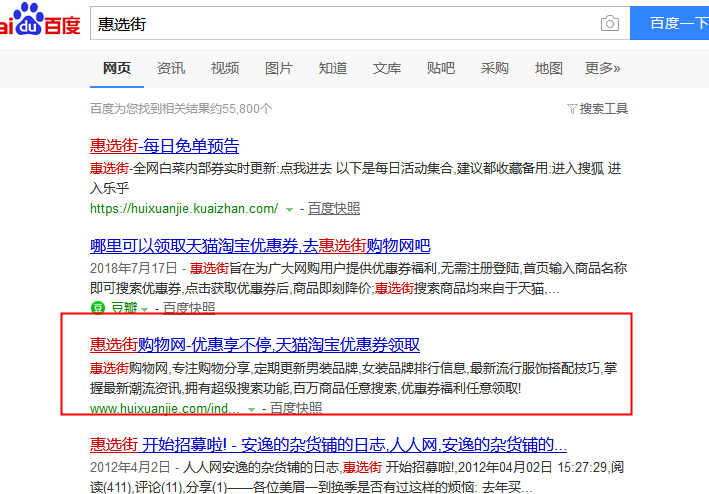Click the search box containing 惠选街

pos(360,24)
